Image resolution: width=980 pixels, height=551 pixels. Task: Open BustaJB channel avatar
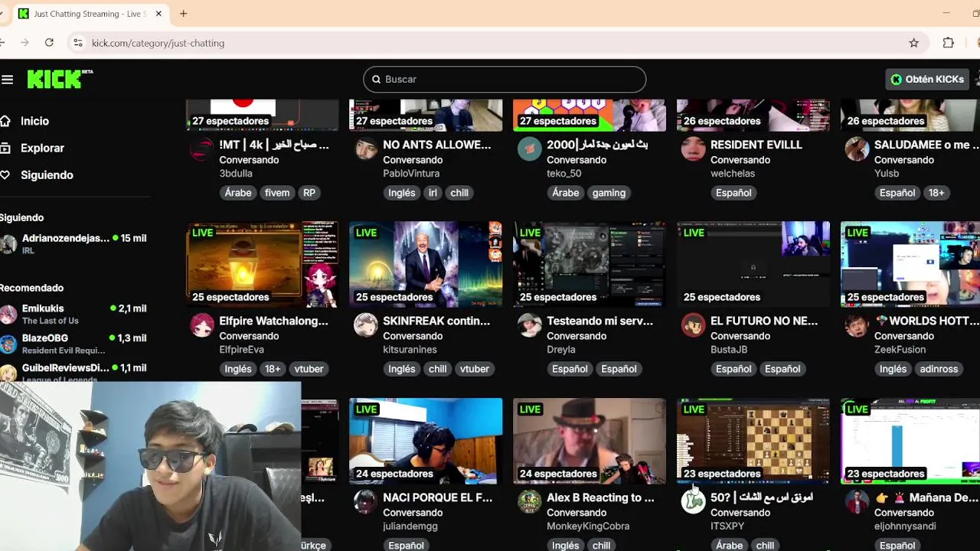click(694, 325)
